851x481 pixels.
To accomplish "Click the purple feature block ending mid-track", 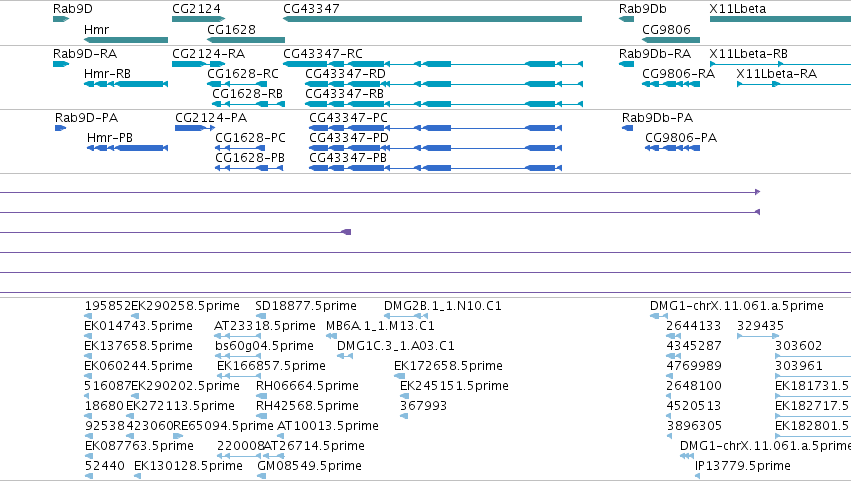I will (346, 232).
